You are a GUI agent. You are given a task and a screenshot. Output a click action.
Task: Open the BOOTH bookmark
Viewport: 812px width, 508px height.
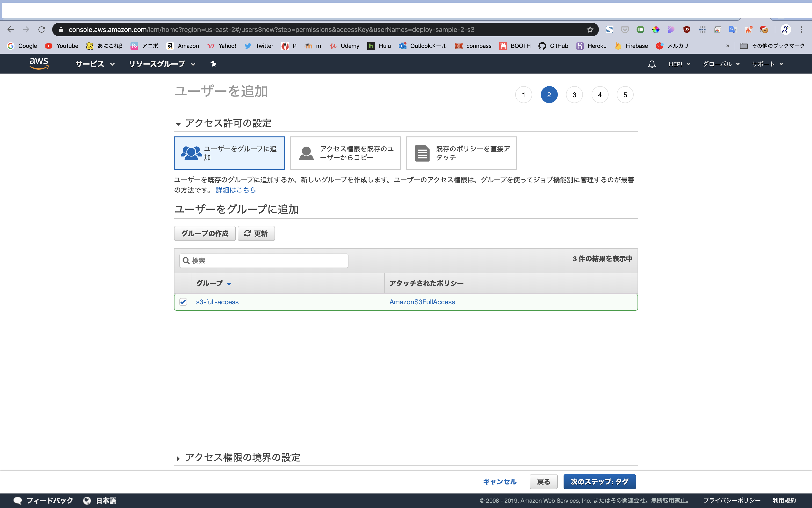[x=515, y=46]
